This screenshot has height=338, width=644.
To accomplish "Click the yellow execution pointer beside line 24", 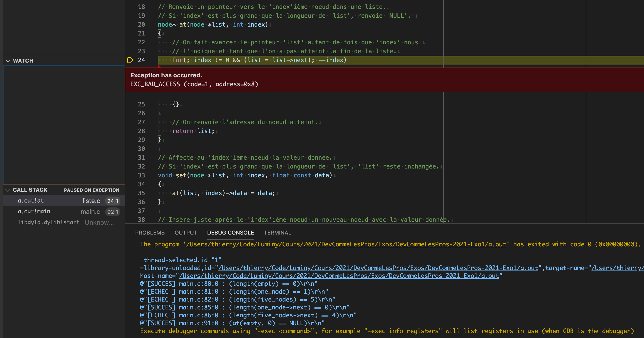I will click(x=130, y=60).
